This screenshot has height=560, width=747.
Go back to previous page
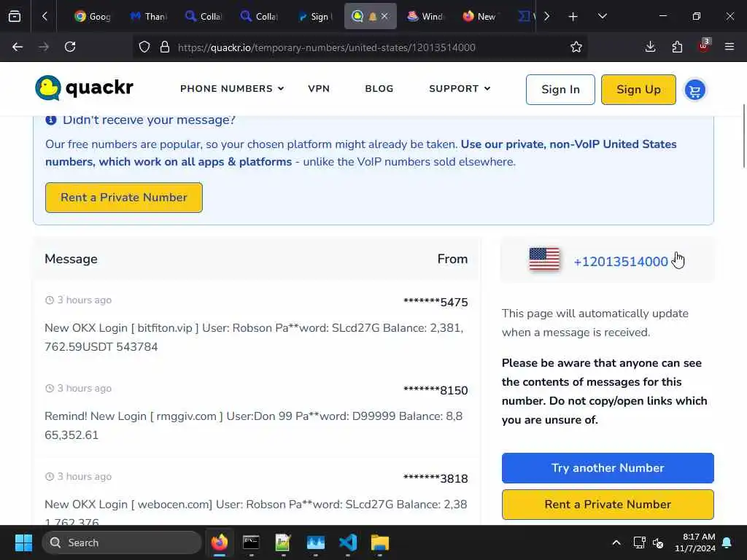click(x=18, y=47)
